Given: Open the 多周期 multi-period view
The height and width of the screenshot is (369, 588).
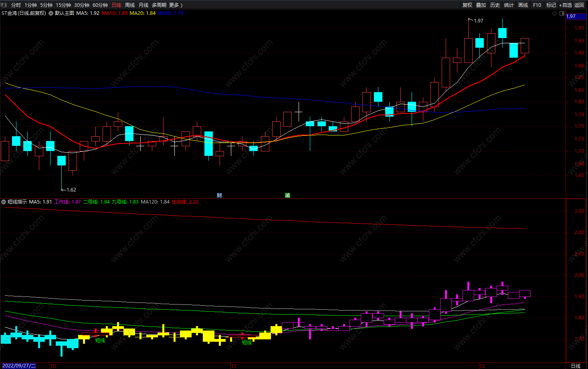Looking at the screenshot, I should (159, 5).
